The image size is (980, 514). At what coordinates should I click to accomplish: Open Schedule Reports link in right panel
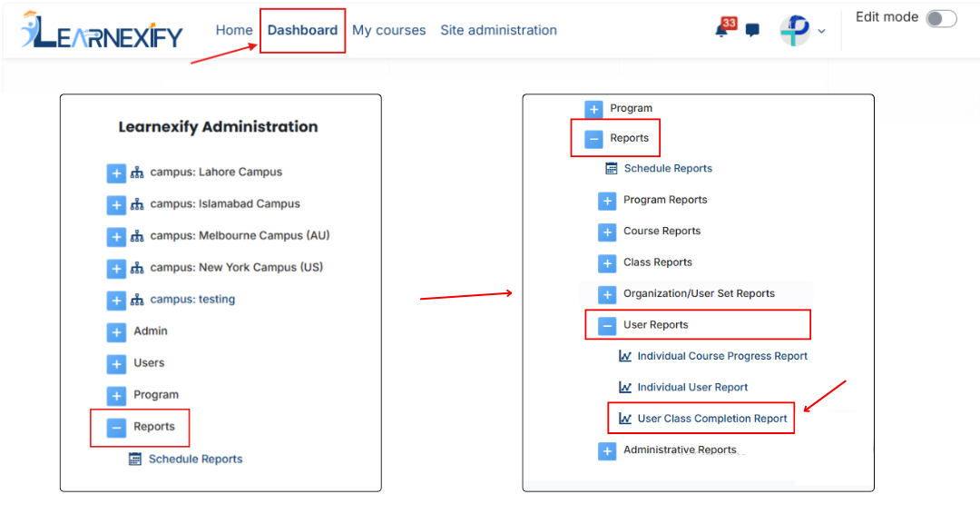668,168
